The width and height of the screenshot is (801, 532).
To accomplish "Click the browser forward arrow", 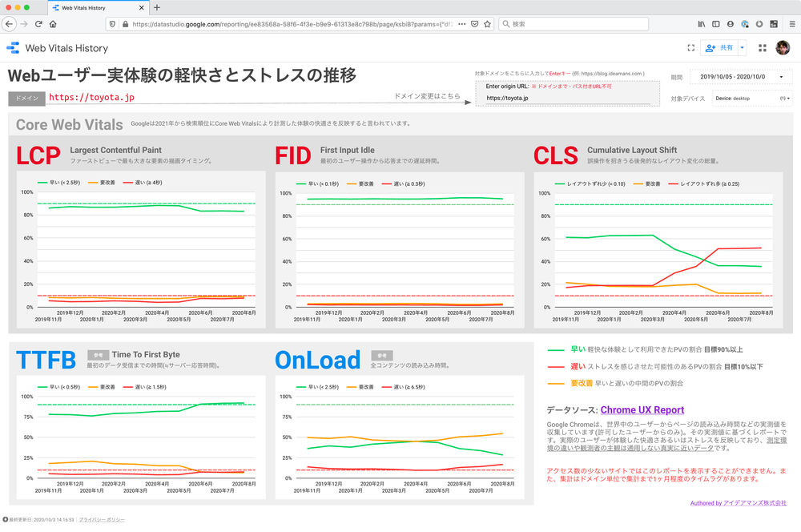I will (x=23, y=24).
